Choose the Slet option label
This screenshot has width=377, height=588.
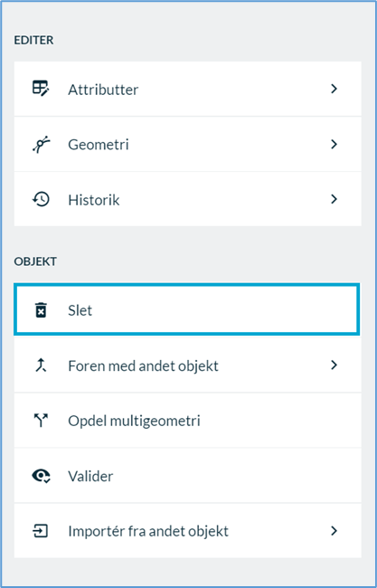point(80,310)
